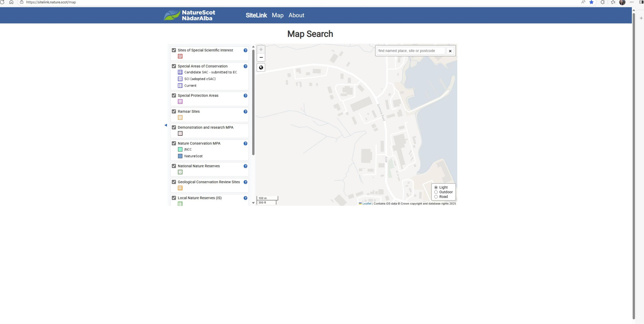Uncheck National Nature Reserves layer
Viewport: 644px width, 324px height.
coord(174,166)
